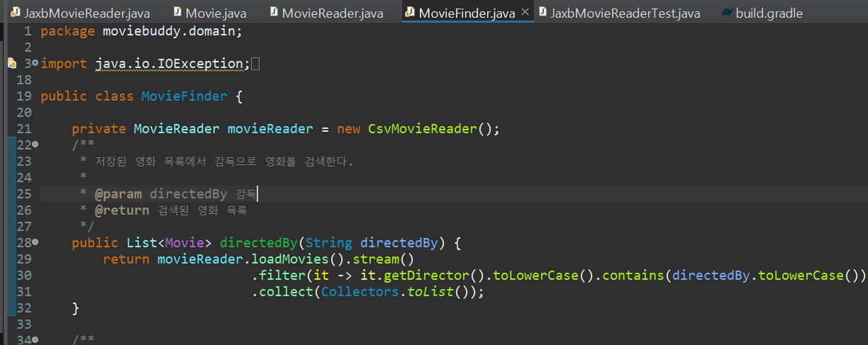The image size is (868, 345).
Task: Switch to the MovieReader.java tab
Action: 333,13
